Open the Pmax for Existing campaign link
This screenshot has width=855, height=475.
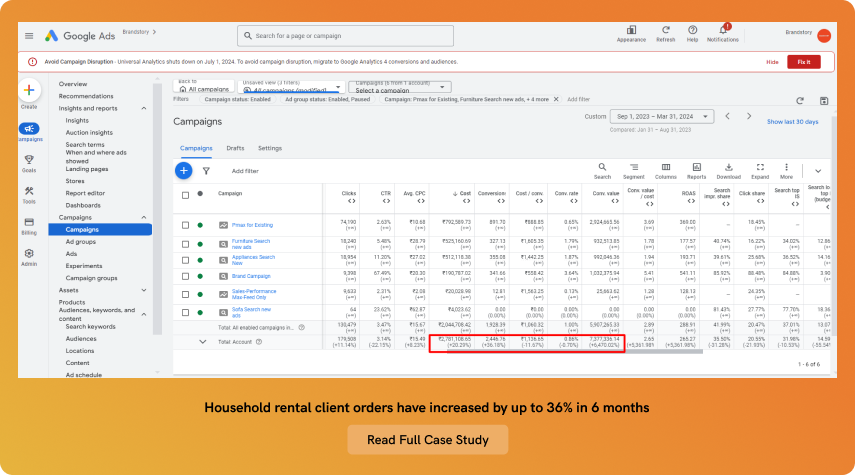252,225
